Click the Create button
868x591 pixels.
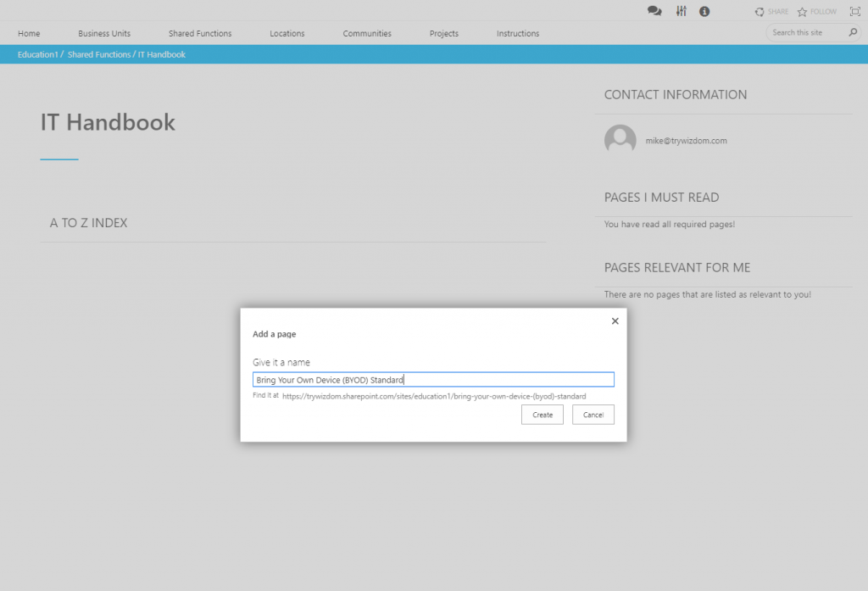coord(542,415)
